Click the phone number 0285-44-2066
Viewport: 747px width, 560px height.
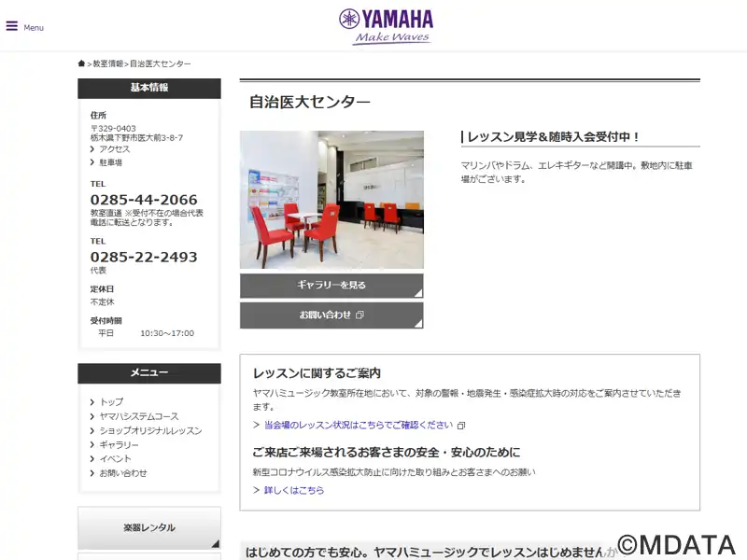pos(144,200)
